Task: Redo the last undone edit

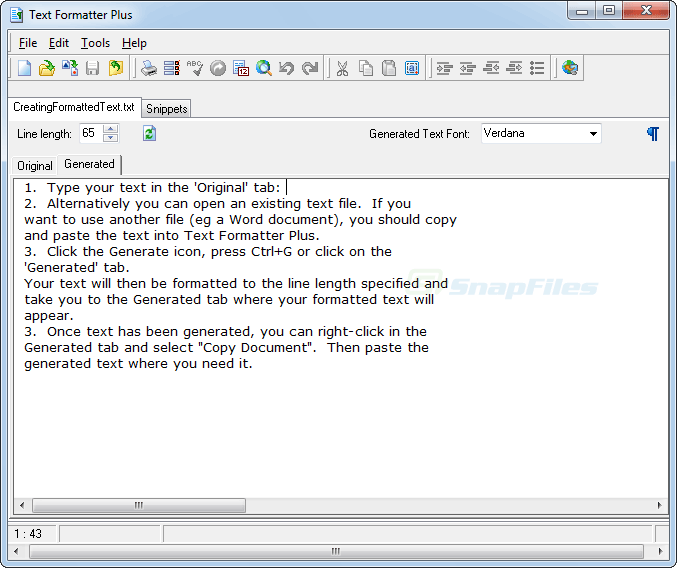Action: (310, 68)
